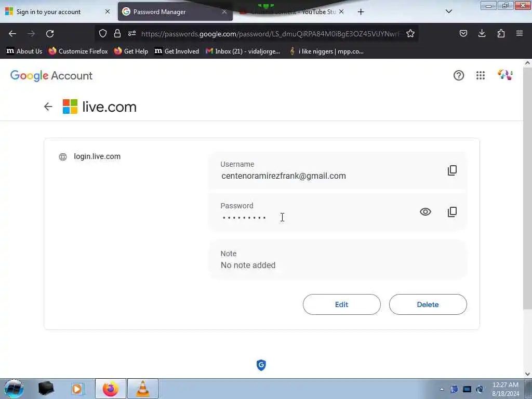Copy the password with the copy icon
The width and height of the screenshot is (532, 399).
[452, 212]
